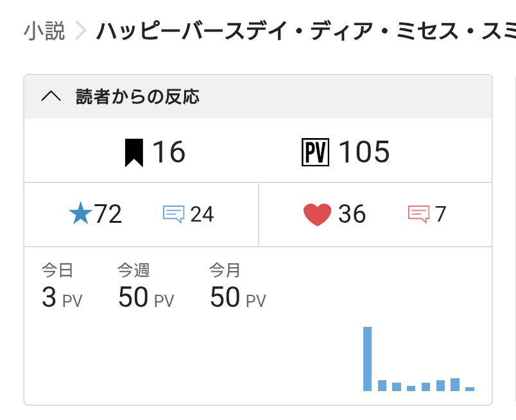Click the red comment bubble icon
This screenshot has width=516, height=420.
[x=418, y=214]
